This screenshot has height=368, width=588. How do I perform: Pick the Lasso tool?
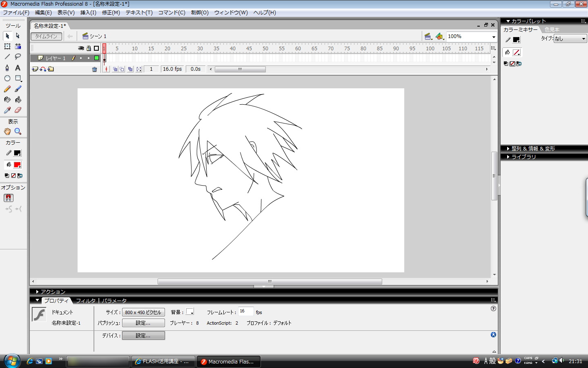18,57
